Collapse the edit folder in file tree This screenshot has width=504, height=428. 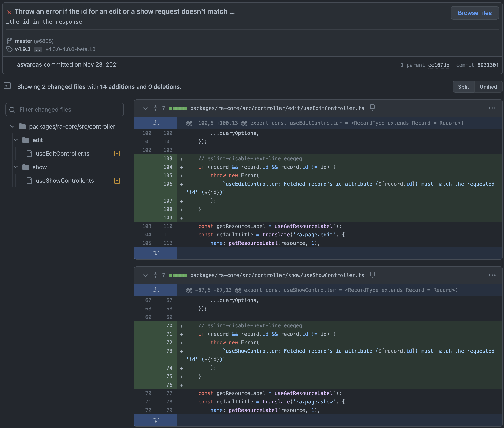point(16,140)
